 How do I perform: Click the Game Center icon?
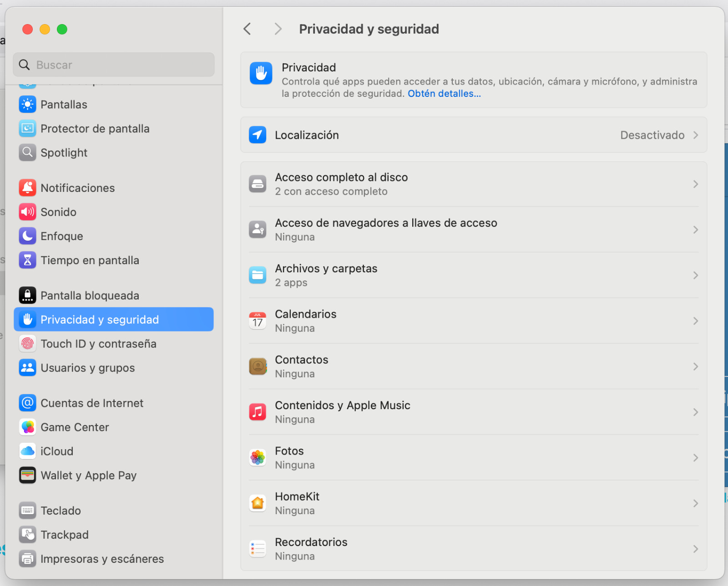point(27,427)
